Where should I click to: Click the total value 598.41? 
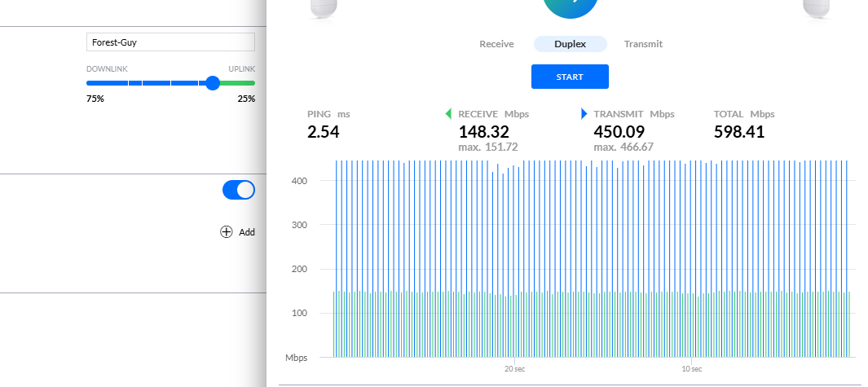(x=739, y=132)
